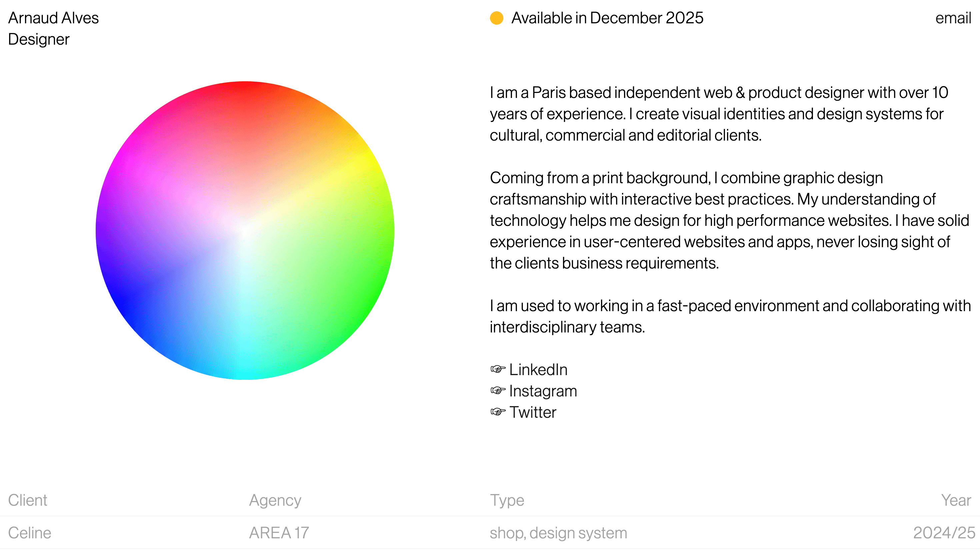Click the Designer title under the name

pyautogui.click(x=39, y=39)
